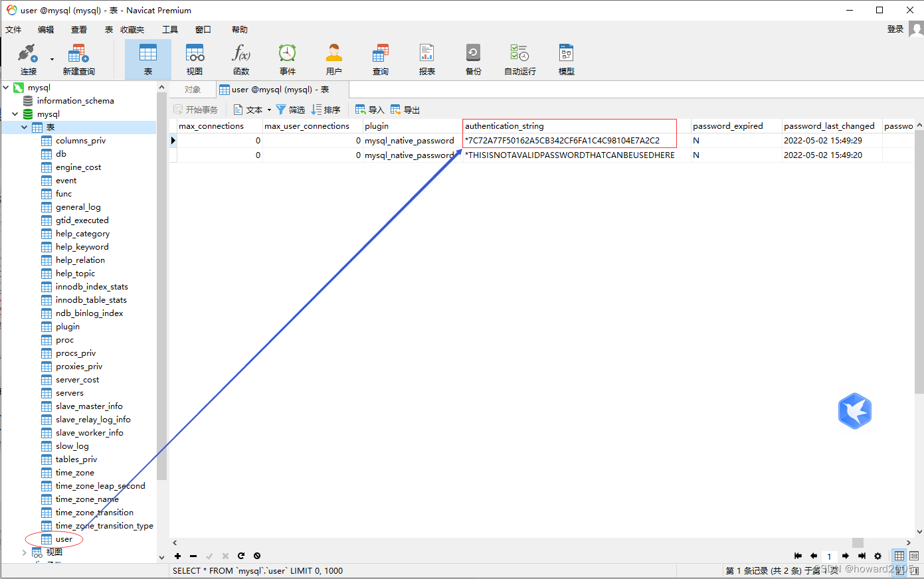Image resolution: width=924 pixels, height=579 pixels.
Task: Go to first page of records
Action: (798, 556)
